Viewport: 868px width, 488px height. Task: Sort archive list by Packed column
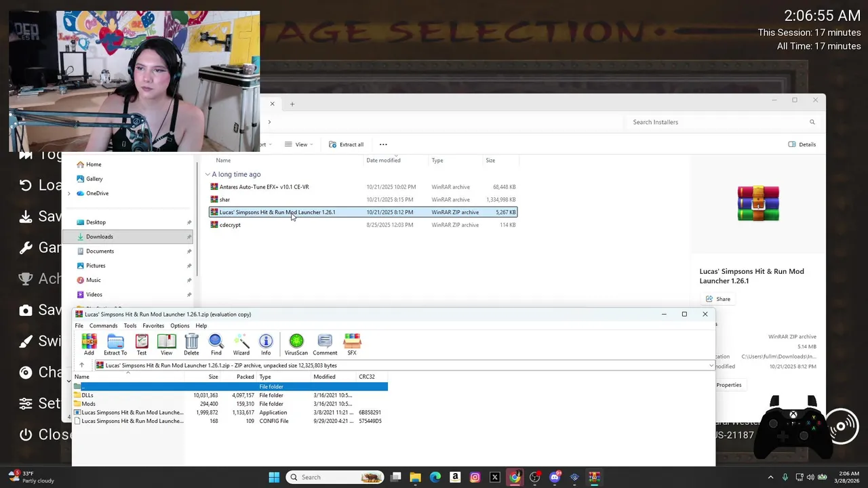(x=245, y=377)
